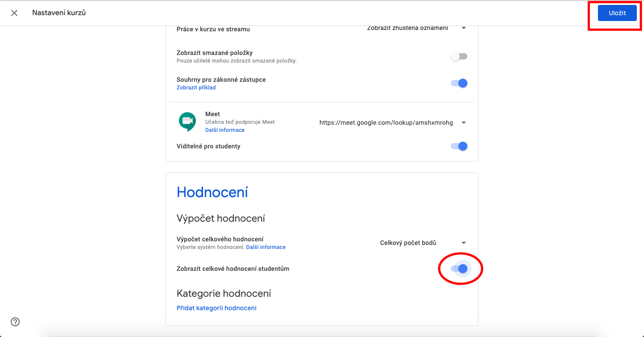
Task: Toggle Zobrazit smazané položky switch
Action: (459, 56)
